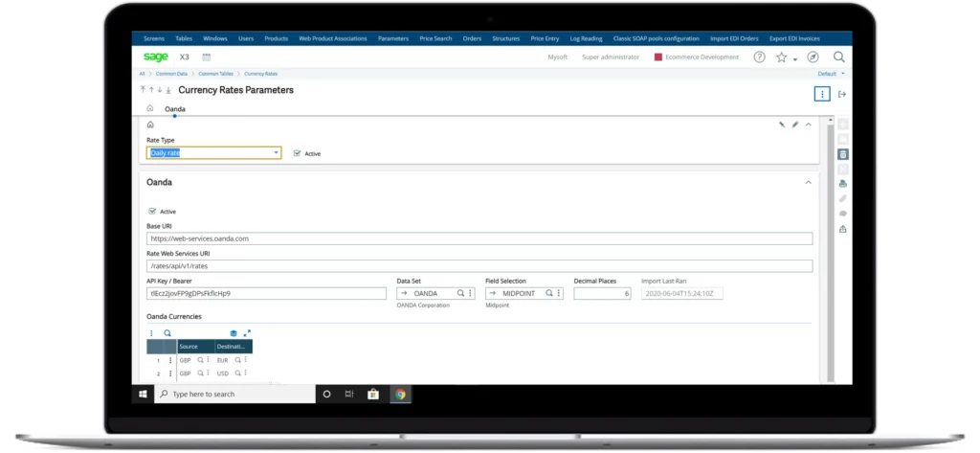Open Classic SOAP pools configuration menu

[657, 38]
